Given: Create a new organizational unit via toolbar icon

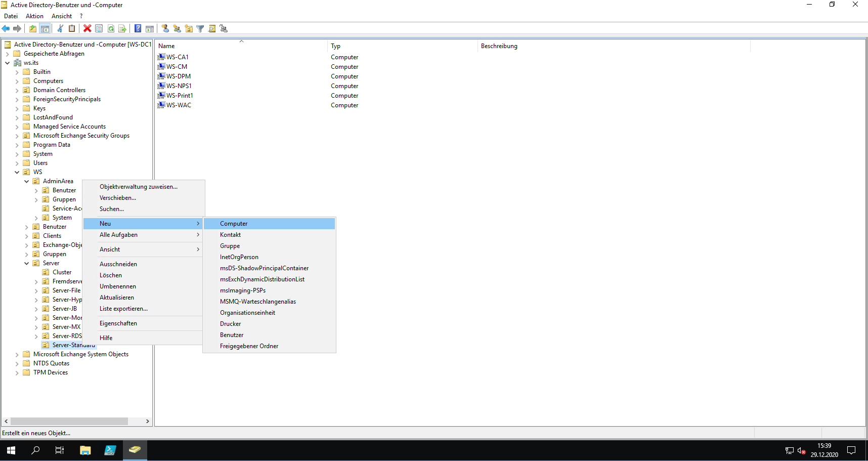Looking at the screenshot, I should pos(189,29).
